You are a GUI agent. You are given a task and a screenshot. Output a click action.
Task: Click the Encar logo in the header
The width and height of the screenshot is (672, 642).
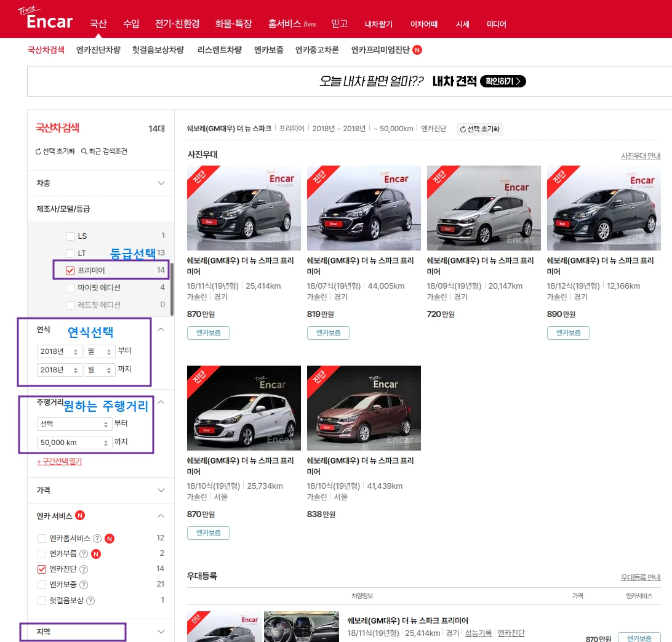(45, 18)
